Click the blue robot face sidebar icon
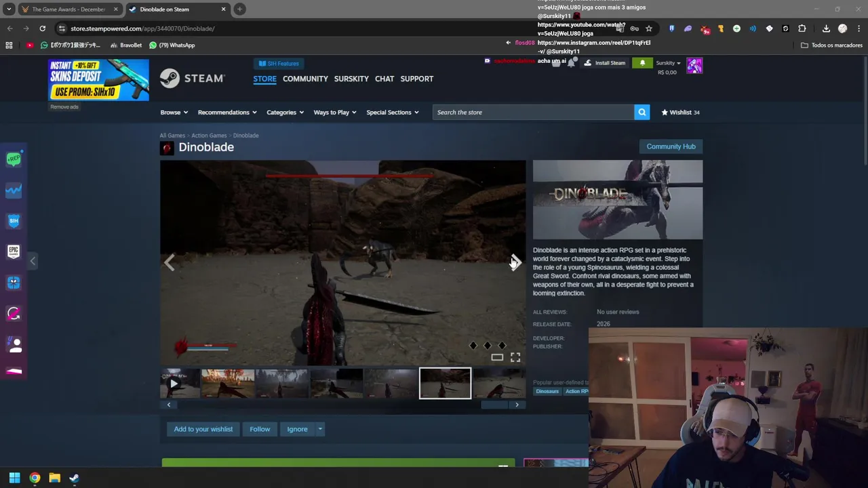Screen dimensions: 868x488 [x=14, y=283]
